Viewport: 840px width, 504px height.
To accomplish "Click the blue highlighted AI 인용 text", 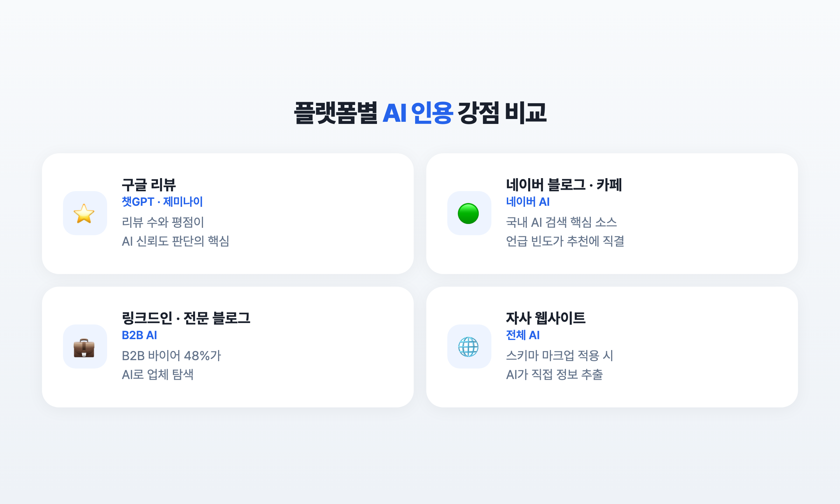I will coord(418,113).
